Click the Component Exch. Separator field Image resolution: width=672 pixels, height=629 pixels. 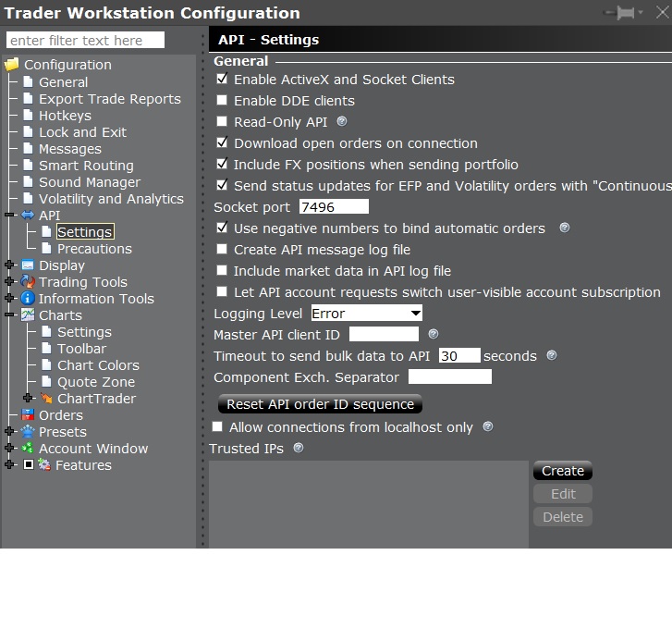click(x=450, y=376)
